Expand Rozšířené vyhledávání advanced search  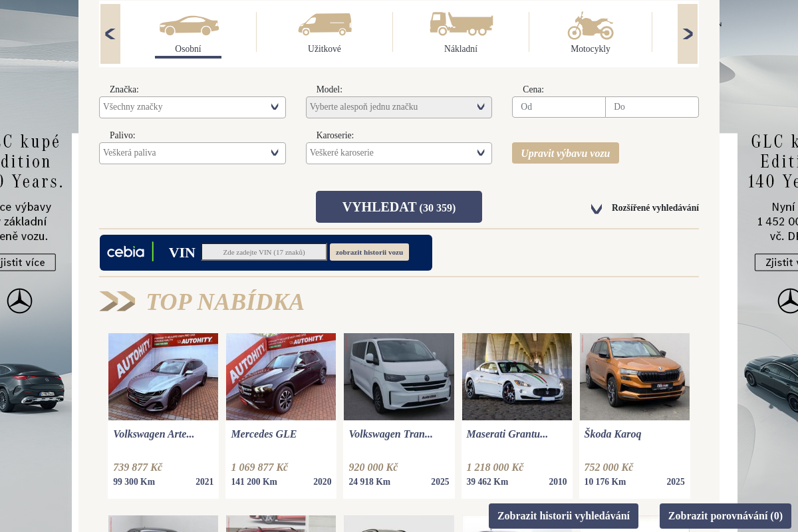click(645, 208)
